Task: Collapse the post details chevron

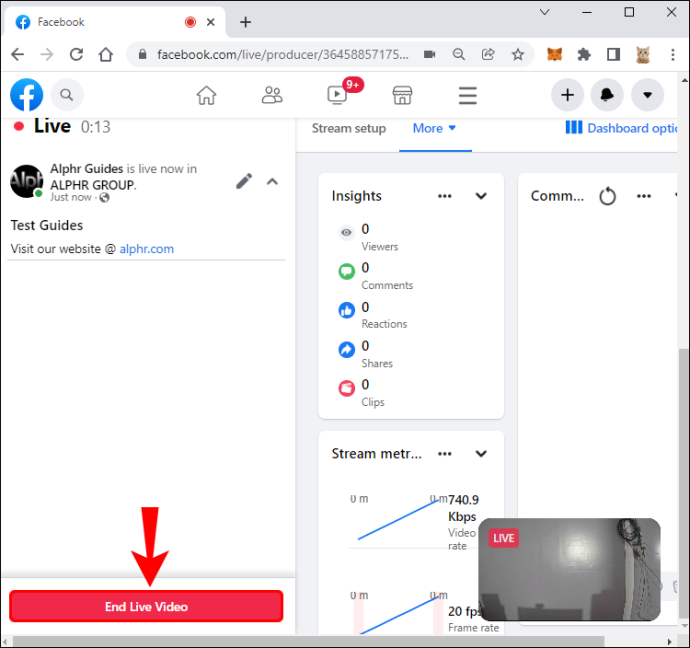Action: pos(272,181)
